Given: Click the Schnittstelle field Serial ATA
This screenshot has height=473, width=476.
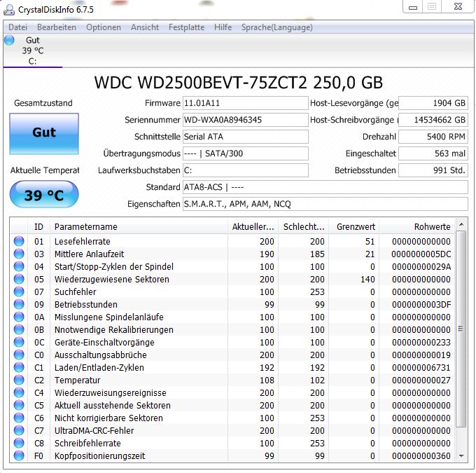Looking at the screenshot, I should click(x=245, y=137).
